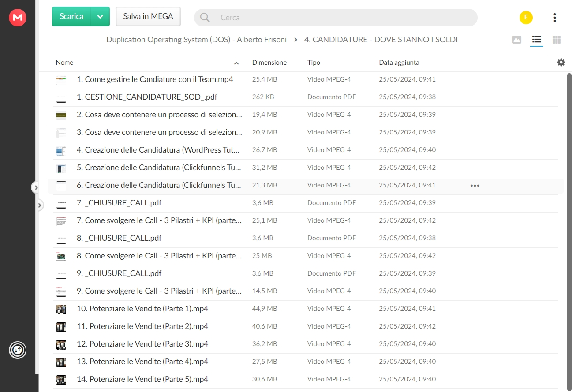The height and width of the screenshot is (392, 572).
Task: Click the Scarica download button
Action: point(71,16)
